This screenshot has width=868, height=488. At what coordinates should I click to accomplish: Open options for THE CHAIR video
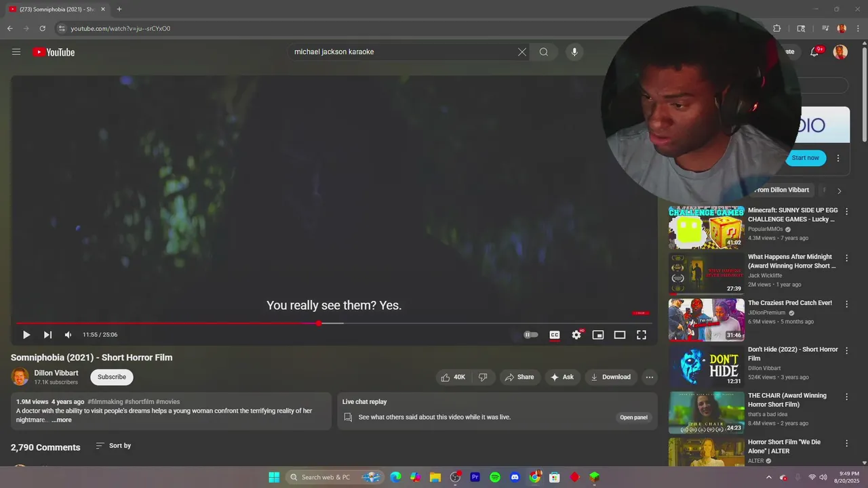click(846, 396)
